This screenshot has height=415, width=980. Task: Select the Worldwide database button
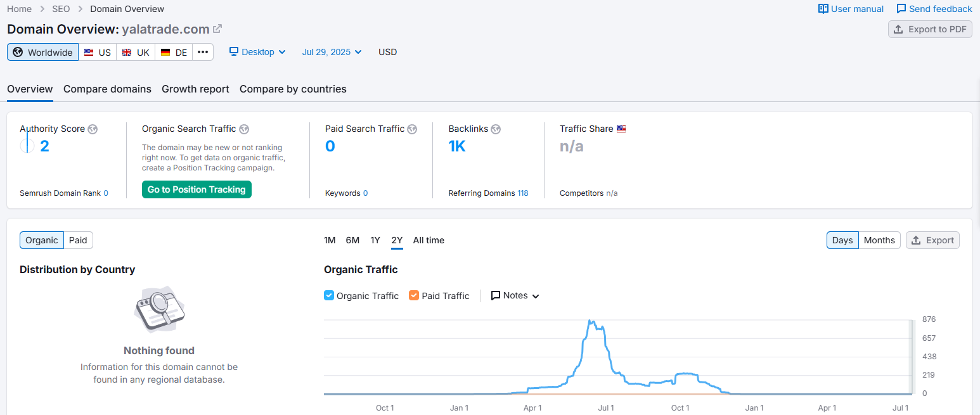point(42,52)
